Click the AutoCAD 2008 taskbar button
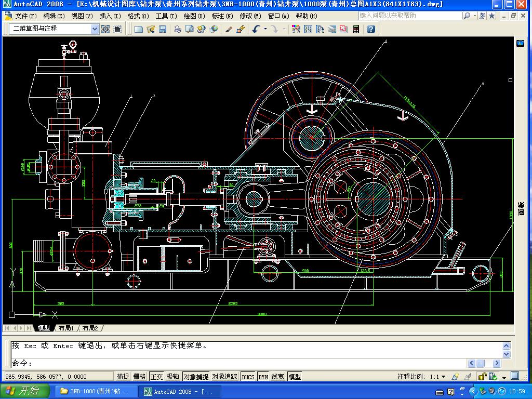The height and width of the screenshot is (399, 532). click(x=180, y=391)
